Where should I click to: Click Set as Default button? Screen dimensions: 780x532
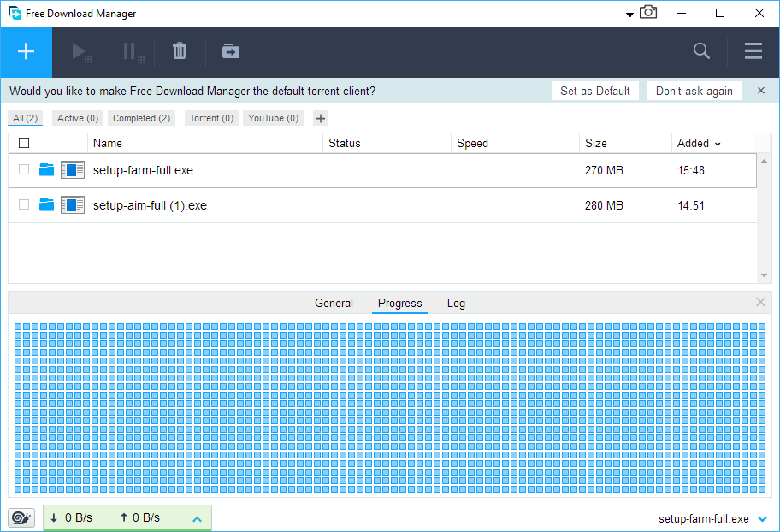click(x=595, y=91)
